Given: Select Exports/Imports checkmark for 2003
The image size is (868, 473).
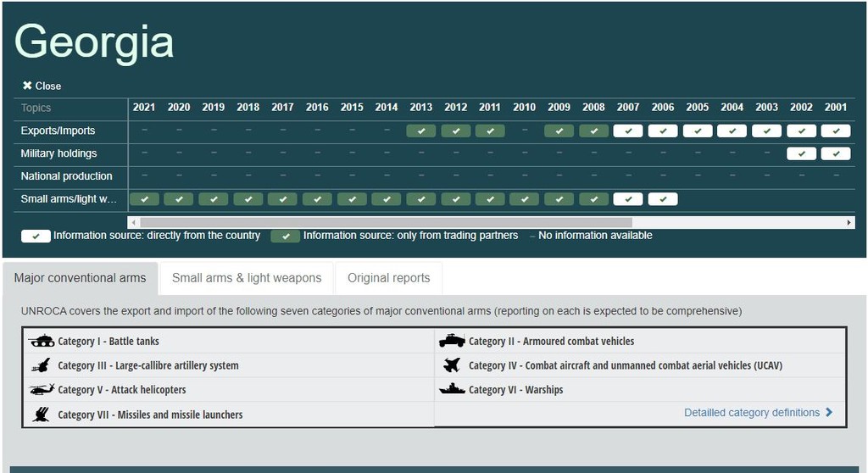Looking at the screenshot, I should 766,131.
